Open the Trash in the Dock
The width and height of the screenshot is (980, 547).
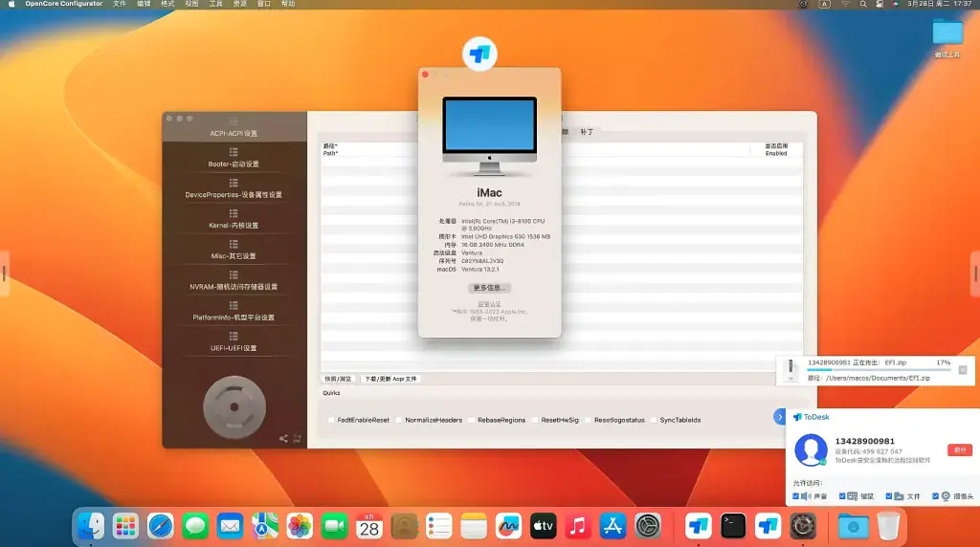pyautogui.click(x=888, y=526)
